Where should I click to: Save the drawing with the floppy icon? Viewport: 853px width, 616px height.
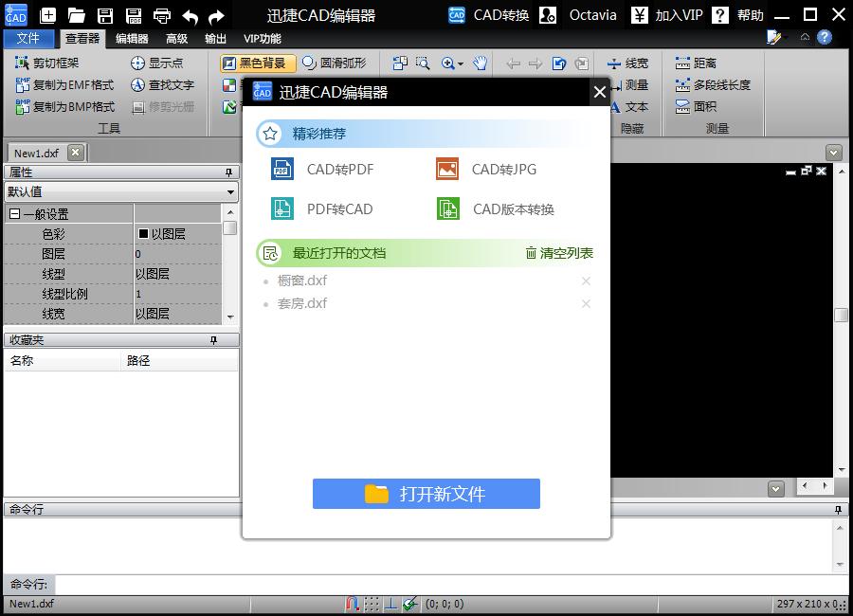[105, 15]
